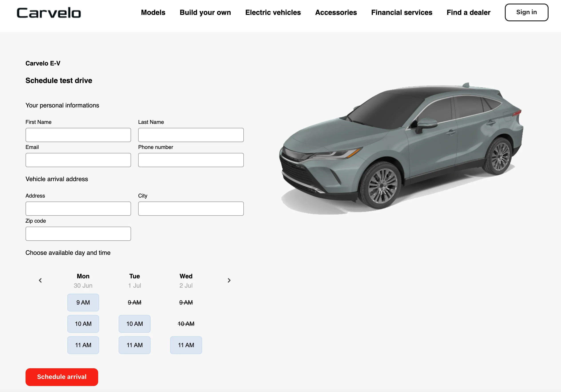Click the Zip code field
Screen dimensions: 561x392
(x=78, y=234)
